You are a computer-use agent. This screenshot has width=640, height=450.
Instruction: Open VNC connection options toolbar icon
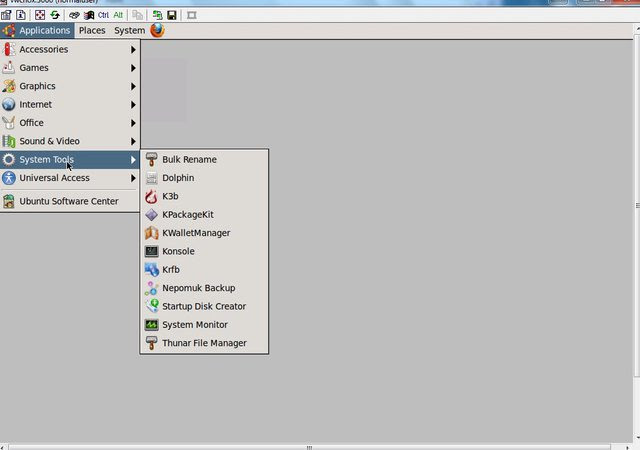point(6,15)
